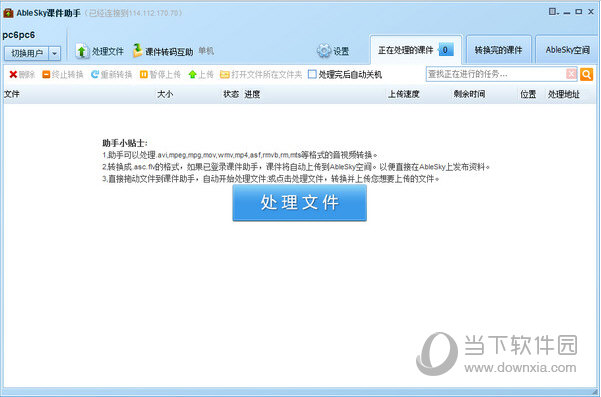Click the 大小 column header
This screenshot has width=601, height=397.
click(165, 94)
